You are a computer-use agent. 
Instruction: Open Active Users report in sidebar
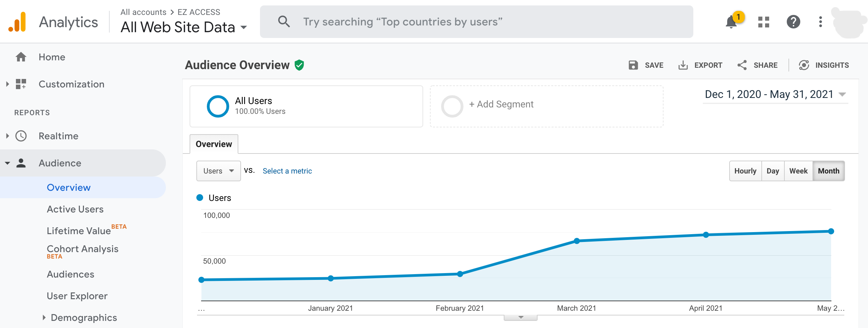(75, 209)
